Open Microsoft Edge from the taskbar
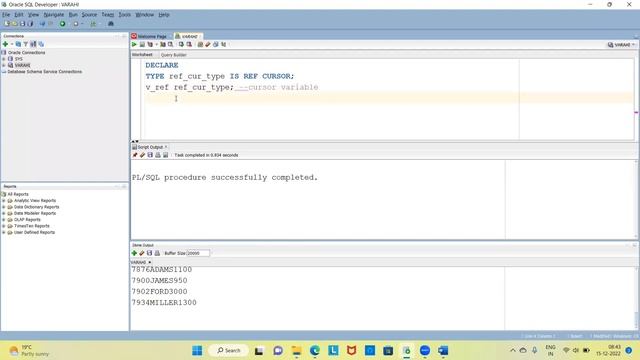This screenshot has height=360, width=640. point(315,351)
